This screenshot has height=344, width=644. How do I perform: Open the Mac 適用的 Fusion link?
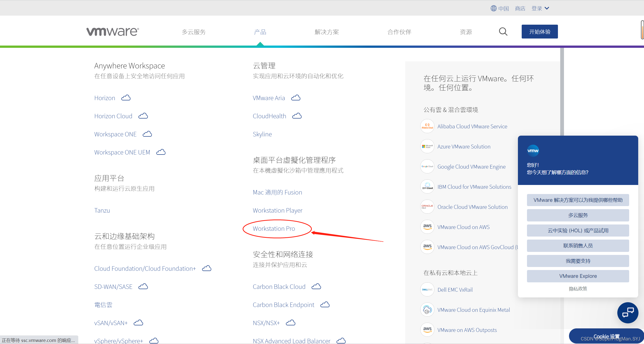point(277,192)
